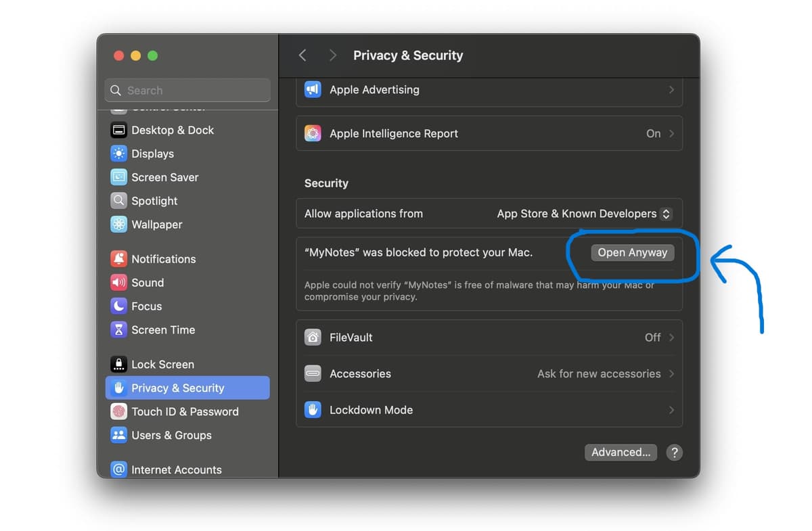Screen dimensions: 812x531
Task: Click the red close window button
Action: coord(119,55)
